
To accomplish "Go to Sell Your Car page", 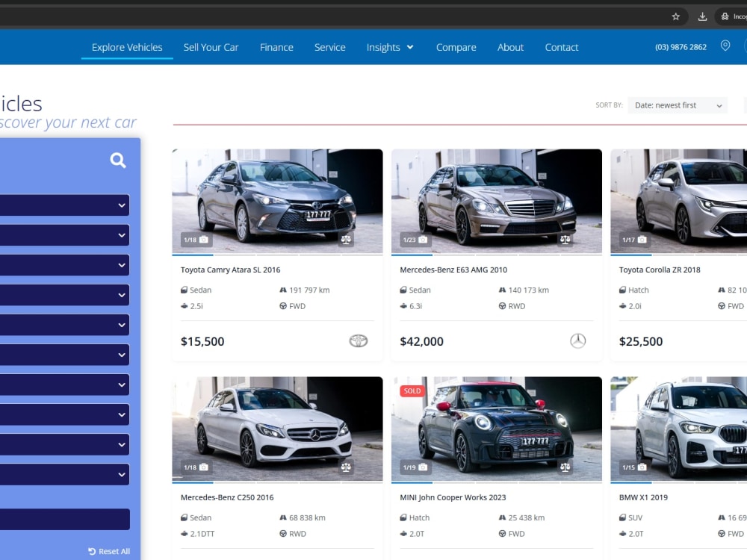I will click(211, 47).
